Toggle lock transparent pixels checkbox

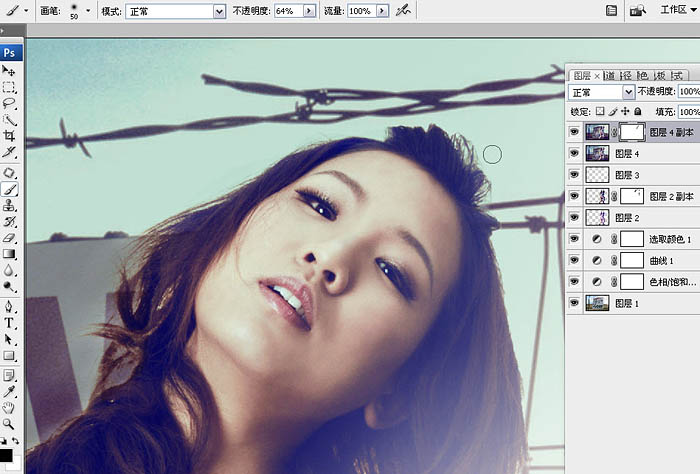tap(601, 112)
